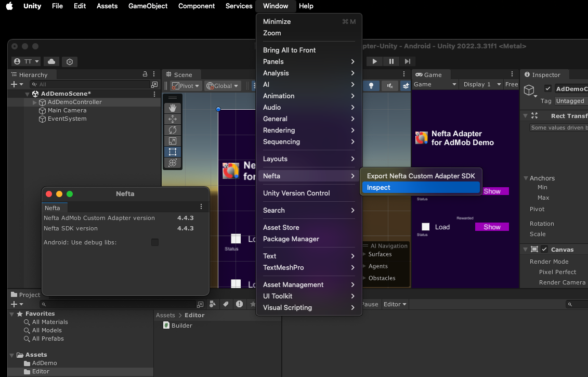Screen dimensions: 588x377
Task: Open Game view three-dot options menu
Action: 512,74
